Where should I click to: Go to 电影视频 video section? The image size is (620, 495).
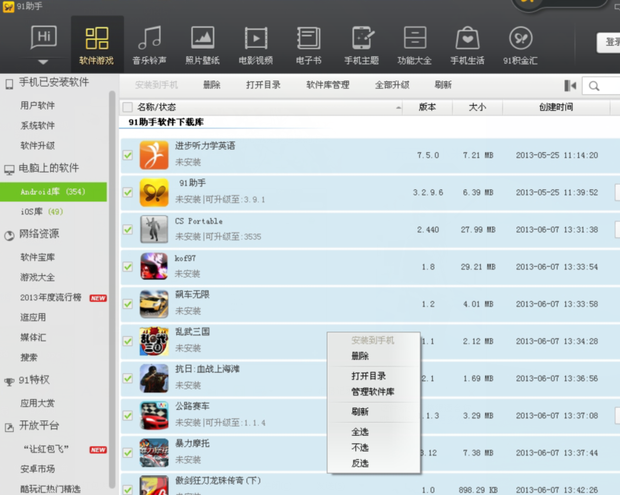[x=256, y=44]
